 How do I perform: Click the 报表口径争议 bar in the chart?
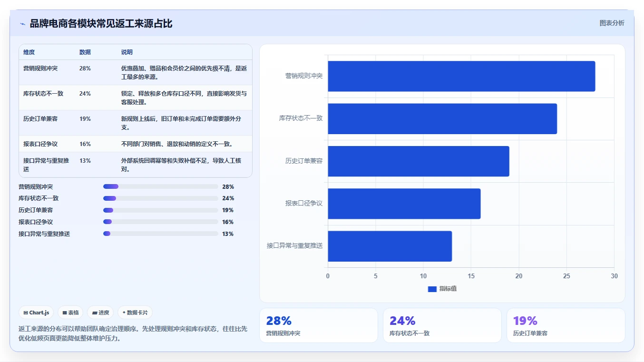[404, 204]
